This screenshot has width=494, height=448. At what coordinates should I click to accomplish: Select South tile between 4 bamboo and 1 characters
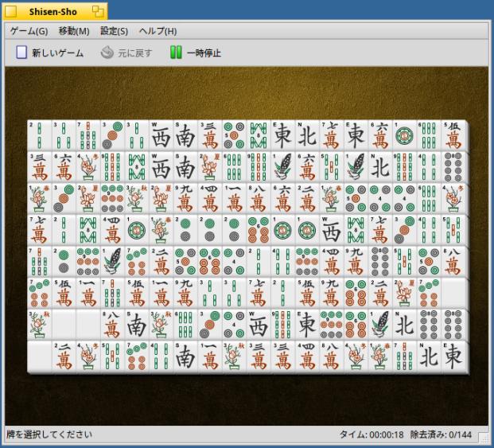pos(185,356)
